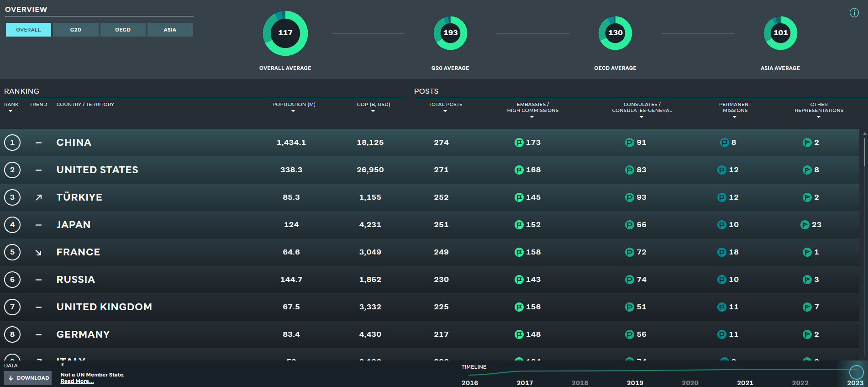
Task: Click the rank 1 circle badge
Action: [x=12, y=143]
